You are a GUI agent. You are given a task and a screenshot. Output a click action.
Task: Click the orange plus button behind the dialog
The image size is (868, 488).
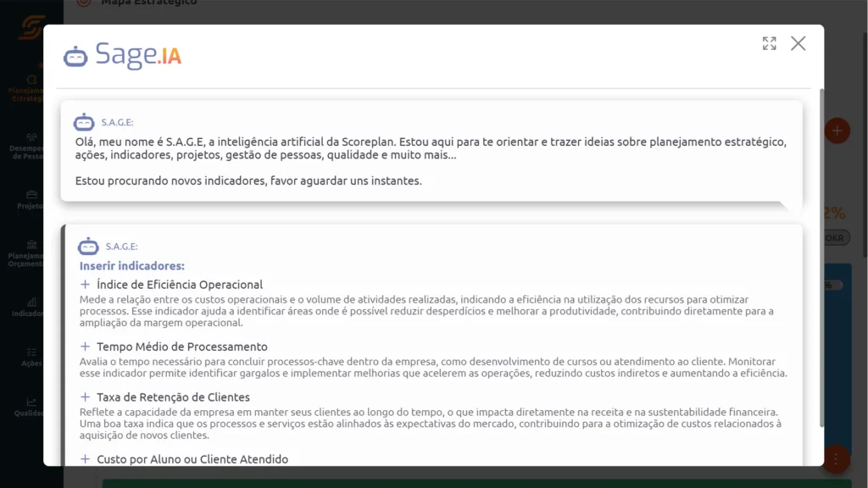(x=837, y=131)
